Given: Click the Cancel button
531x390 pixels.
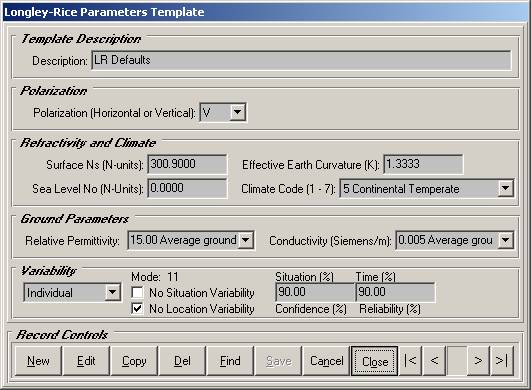Looking at the screenshot, I should point(326,361).
